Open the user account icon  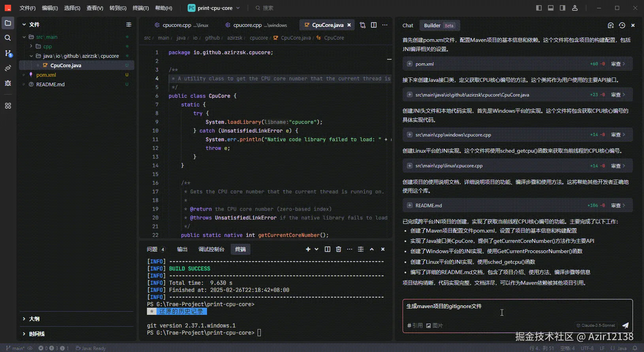point(575,8)
